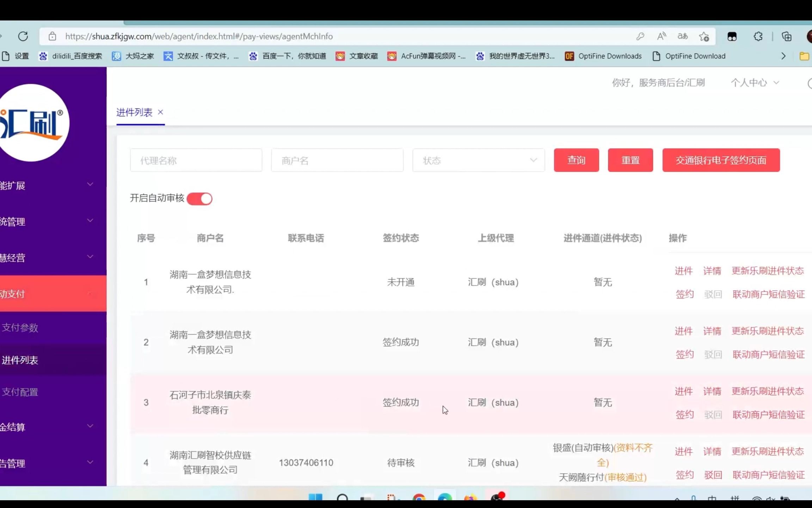Click 重置 reset button

pyautogui.click(x=630, y=161)
